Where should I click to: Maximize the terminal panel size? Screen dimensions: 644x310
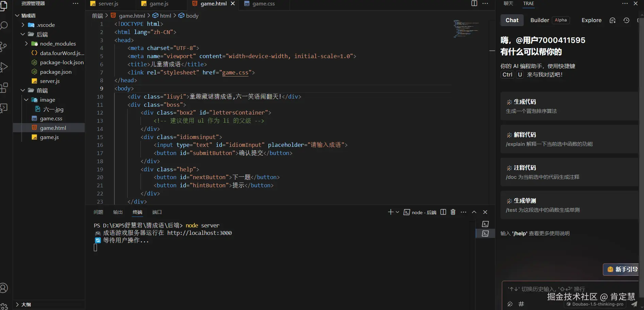pyautogui.click(x=474, y=212)
